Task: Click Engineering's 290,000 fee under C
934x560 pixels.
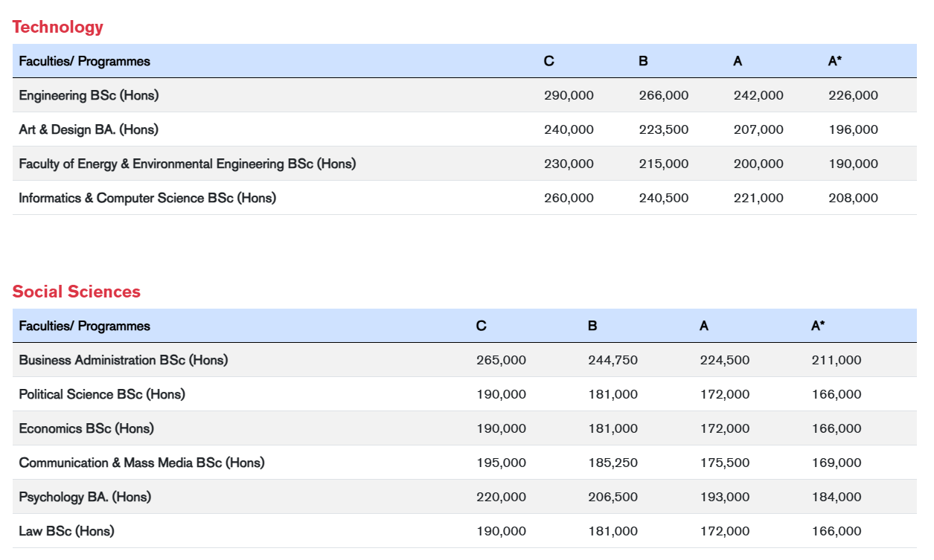Action: click(x=569, y=95)
